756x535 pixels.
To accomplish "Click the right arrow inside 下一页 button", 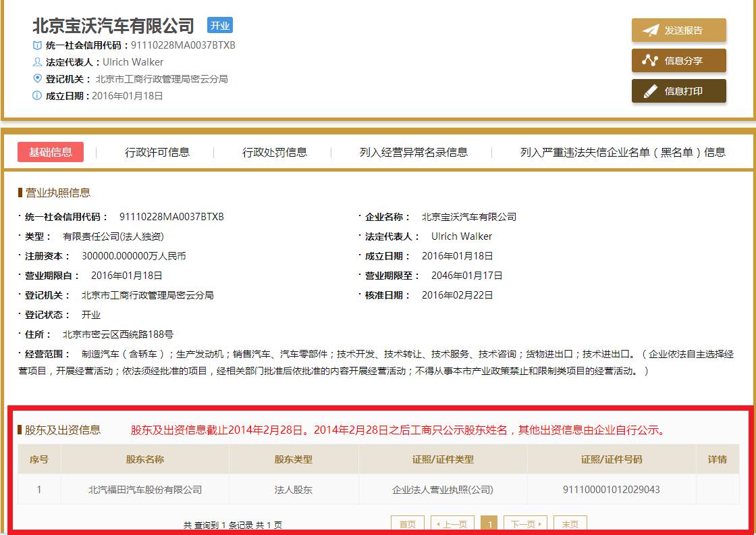I will (x=541, y=524).
